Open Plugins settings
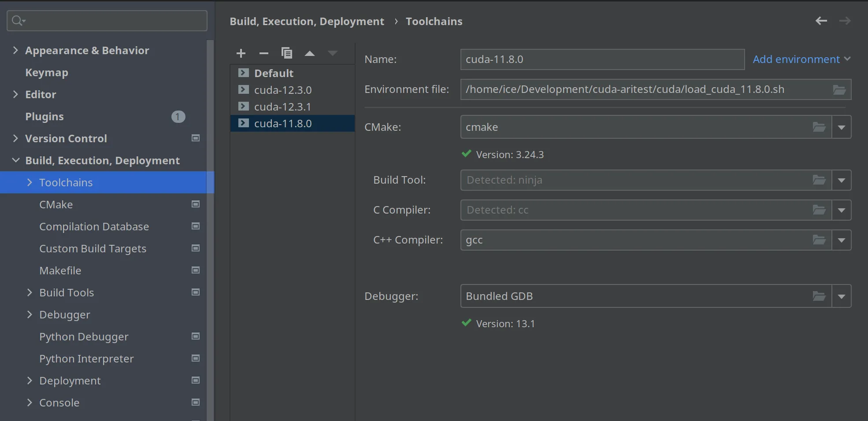 point(45,117)
